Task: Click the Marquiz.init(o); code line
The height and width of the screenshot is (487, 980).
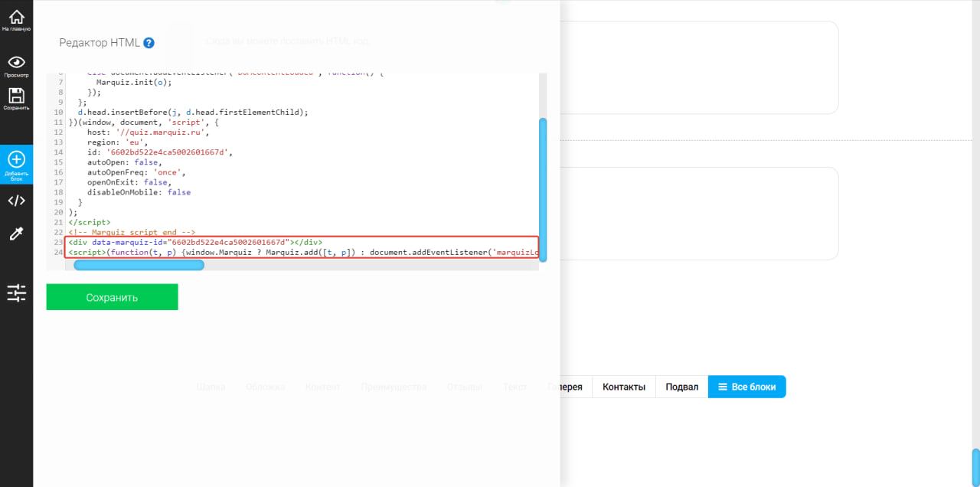Action: click(134, 82)
